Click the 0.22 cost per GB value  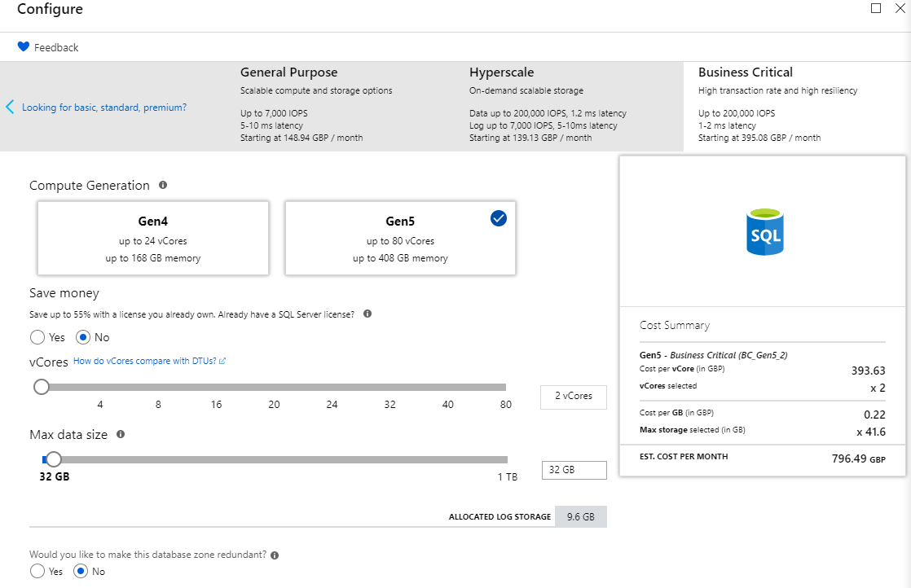[x=874, y=415]
